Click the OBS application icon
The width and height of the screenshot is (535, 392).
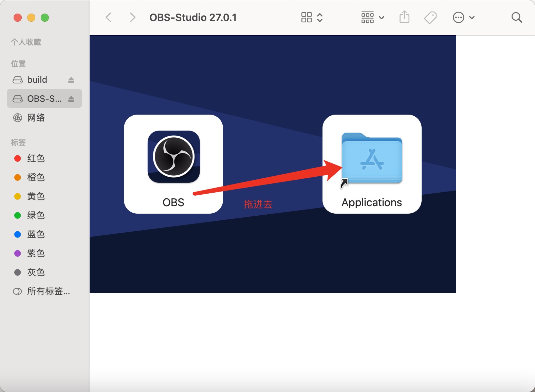point(173,157)
